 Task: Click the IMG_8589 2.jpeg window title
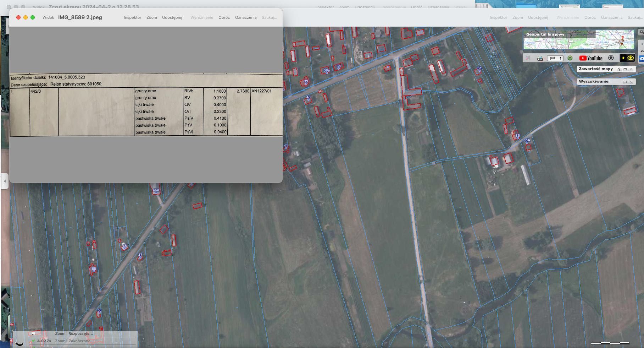click(80, 17)
